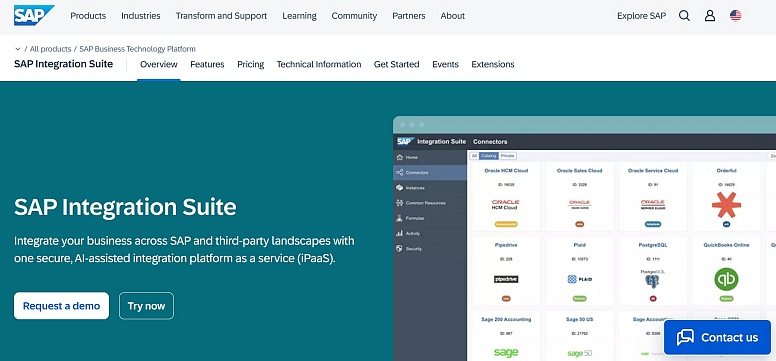Click Explore SAP in the header
Screen dimensions: 776x361
click(x=641, y=16)
